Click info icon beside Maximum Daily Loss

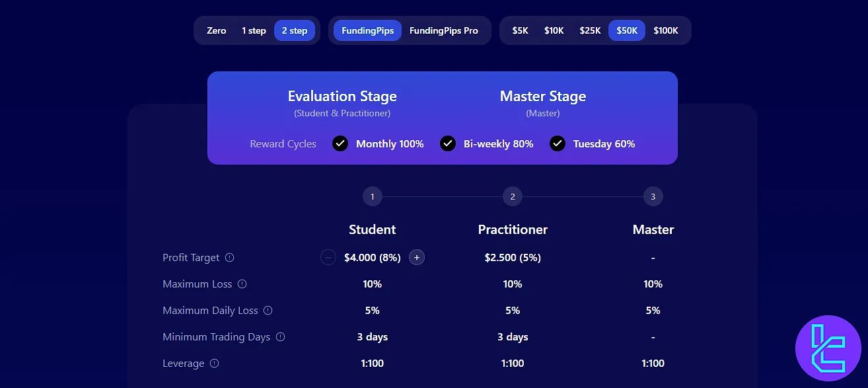tap(268, 311)
